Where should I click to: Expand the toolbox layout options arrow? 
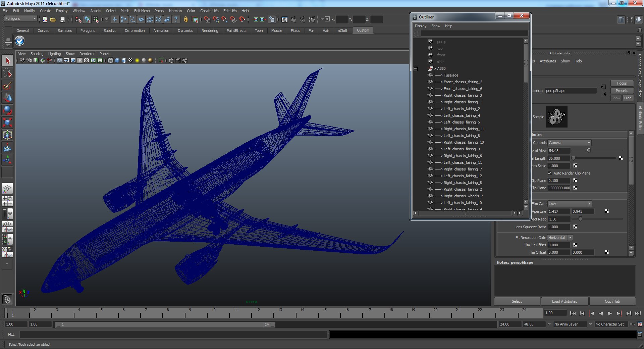7,264
